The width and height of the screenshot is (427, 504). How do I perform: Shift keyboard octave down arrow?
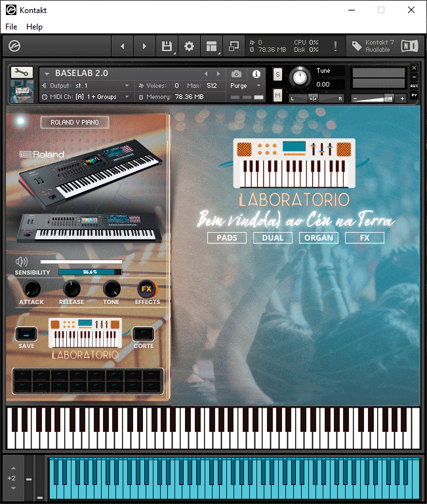click(13, 488)
